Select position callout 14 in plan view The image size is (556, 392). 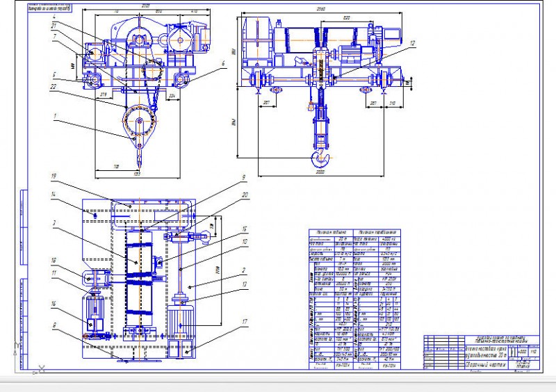[x=54, y=194]
